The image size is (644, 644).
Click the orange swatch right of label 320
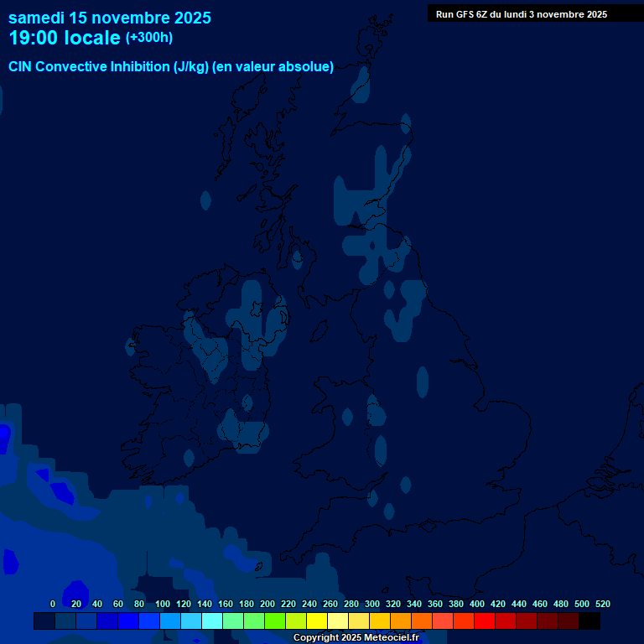401,621
